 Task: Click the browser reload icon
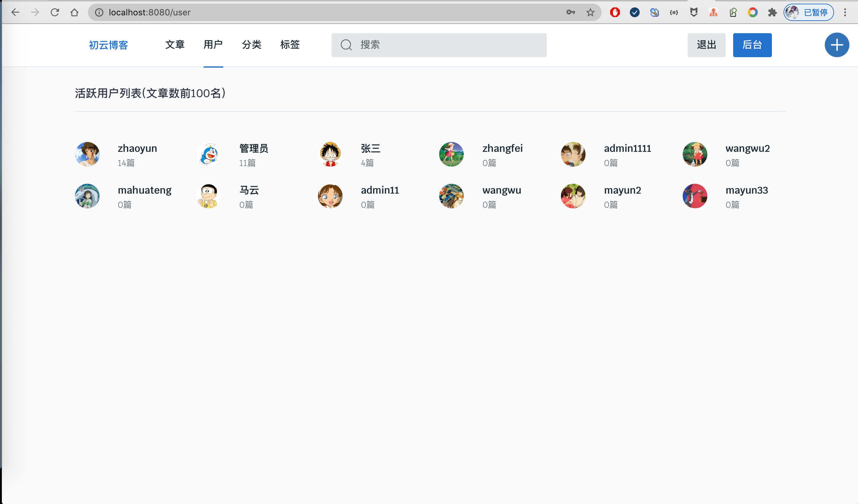coord(55,13)
